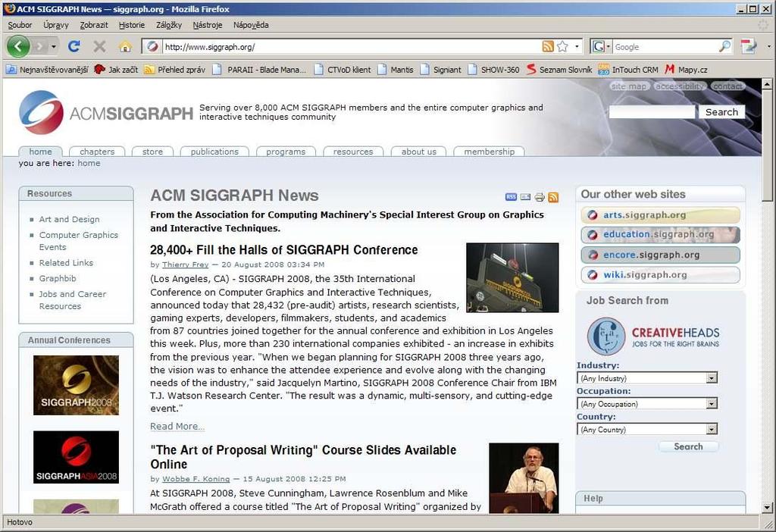The height and width of the screenshot is (532, 776).
Task: Open the Mapy.cz bookmark
Action: (x=687, y=70)
